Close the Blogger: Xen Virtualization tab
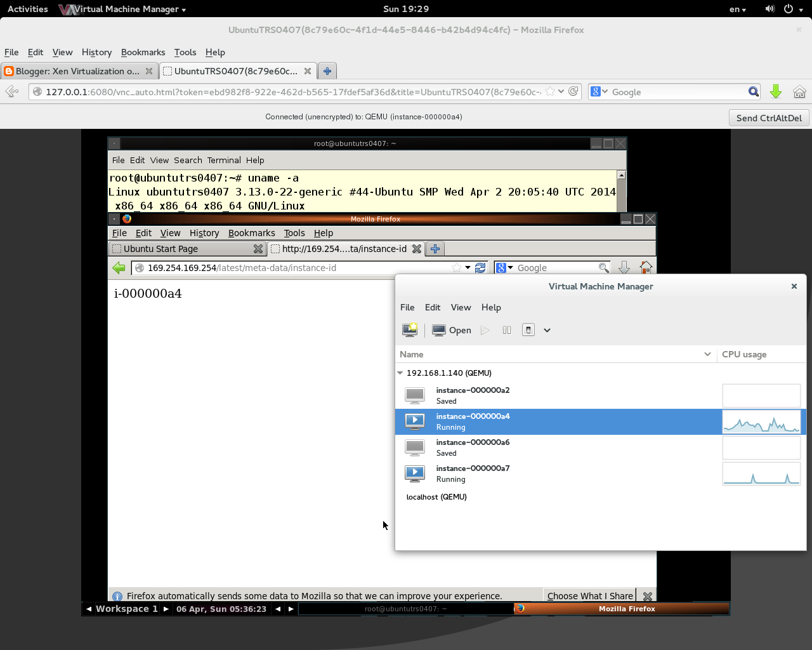The image size is (812, 650). (x=149, y=71)
